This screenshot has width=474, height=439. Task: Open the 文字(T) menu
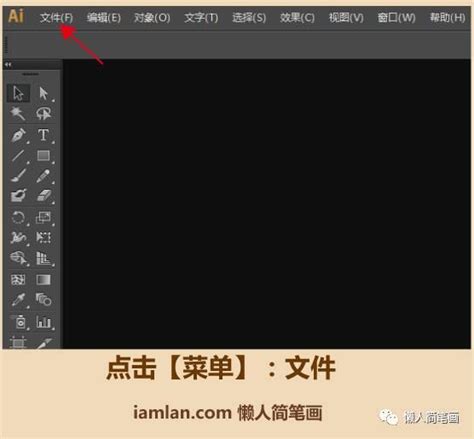[201, 17]
